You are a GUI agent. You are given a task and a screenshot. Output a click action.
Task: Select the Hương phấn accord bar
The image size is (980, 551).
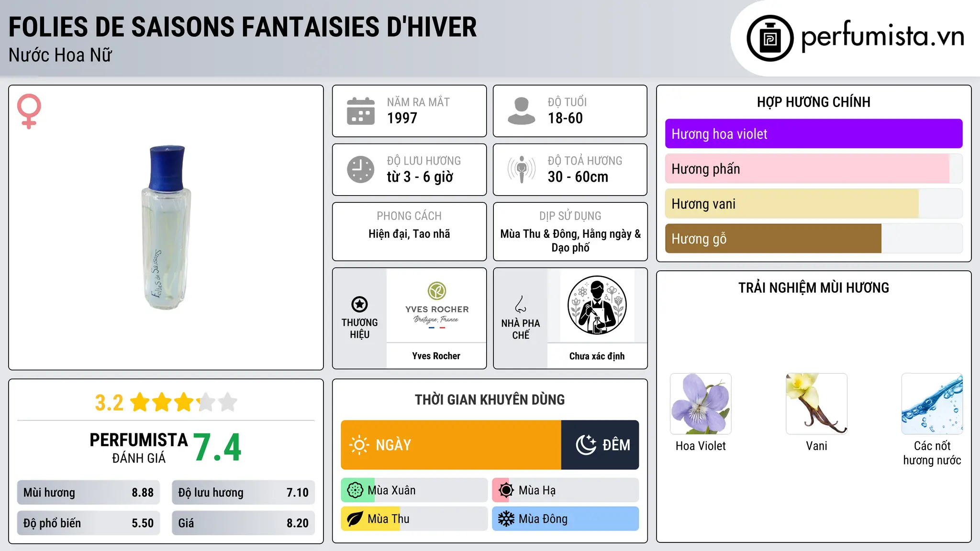813,169
